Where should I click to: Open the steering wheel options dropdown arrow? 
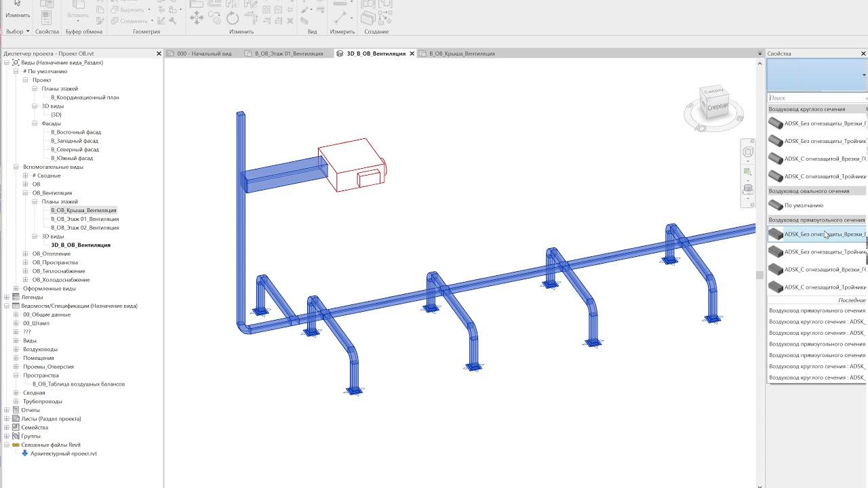pos(748,161)
